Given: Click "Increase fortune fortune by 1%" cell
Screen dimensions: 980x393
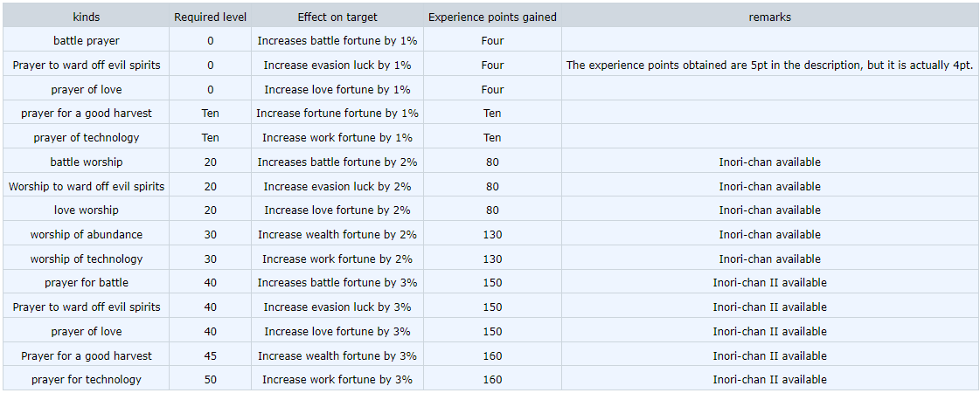Looking at the screenshot, I should [337, 113].
